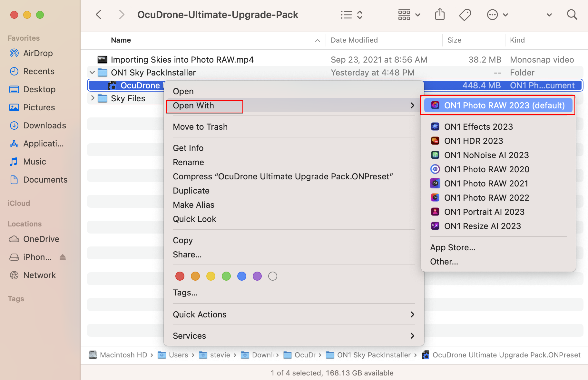Sort by the Date Modified column

pos(354,40)
